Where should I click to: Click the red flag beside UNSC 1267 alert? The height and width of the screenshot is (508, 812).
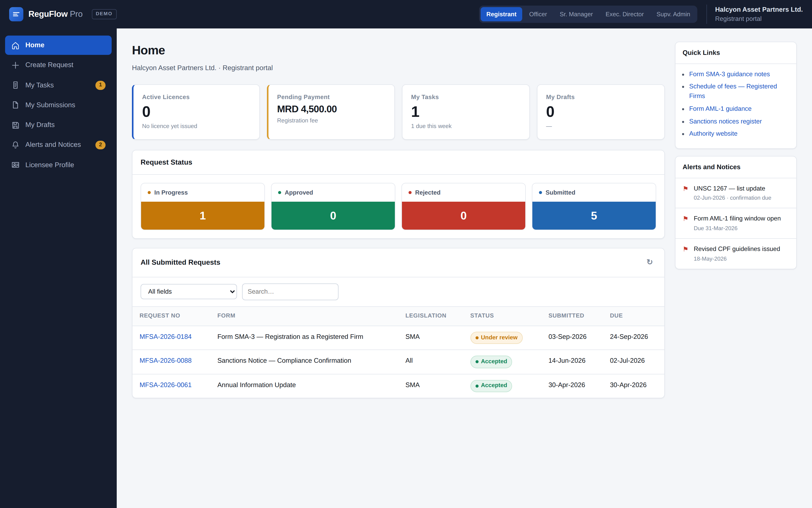tap(685, 188)
